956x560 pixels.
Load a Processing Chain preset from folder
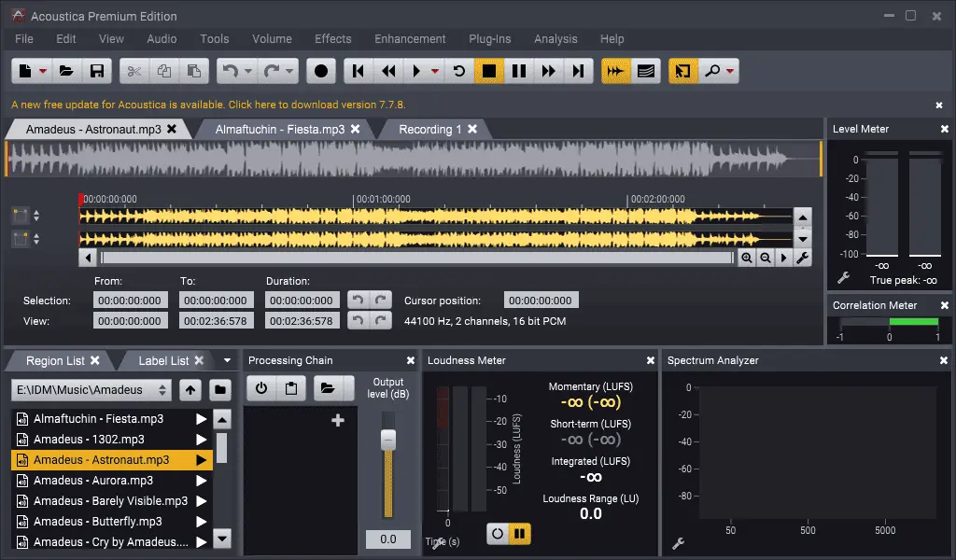tap(328, 388)
